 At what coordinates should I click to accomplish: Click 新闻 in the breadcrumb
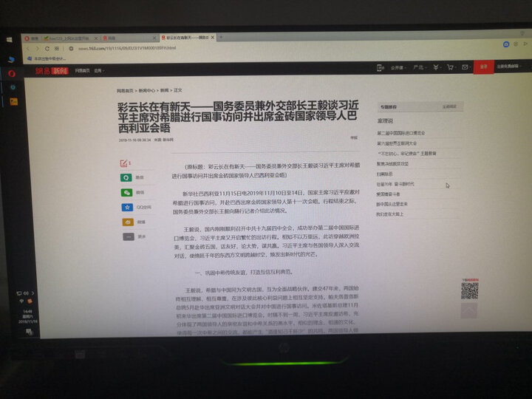pyautogui.click(x=164, y=90)
